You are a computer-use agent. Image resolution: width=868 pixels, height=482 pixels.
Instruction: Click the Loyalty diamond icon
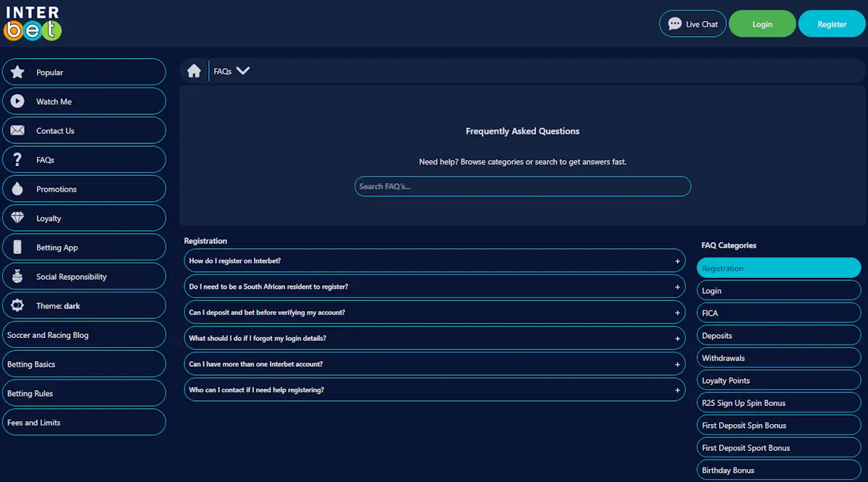pyautogui.click(x=17, y=218)
